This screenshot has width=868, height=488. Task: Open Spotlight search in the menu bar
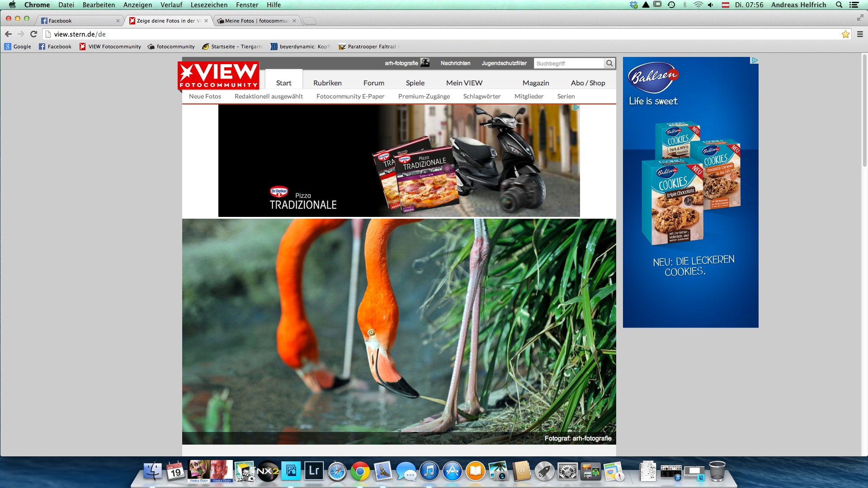click(839, 5)
